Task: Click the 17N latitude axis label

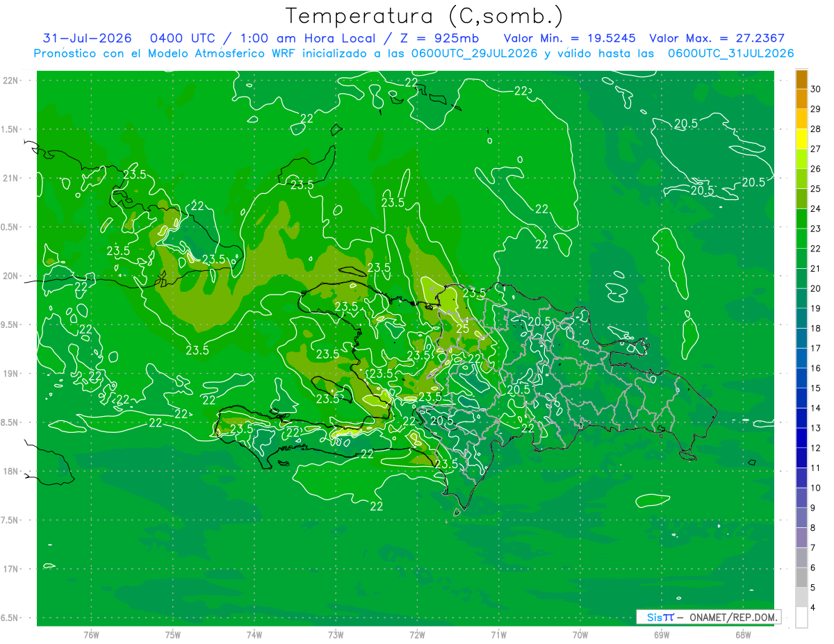Action: click(x=10, y=569)
